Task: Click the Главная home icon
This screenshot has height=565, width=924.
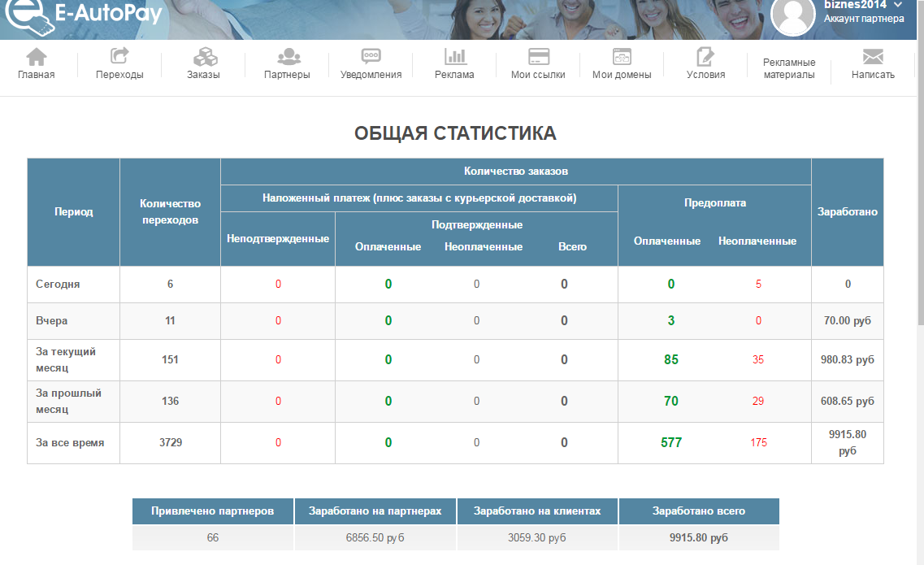Action: [37, 56]
